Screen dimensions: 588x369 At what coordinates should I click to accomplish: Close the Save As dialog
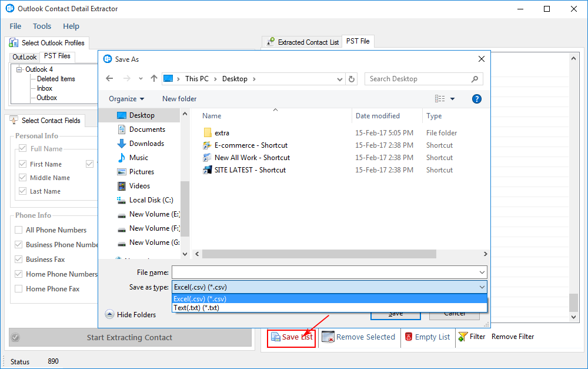click(x=482, y=59)
